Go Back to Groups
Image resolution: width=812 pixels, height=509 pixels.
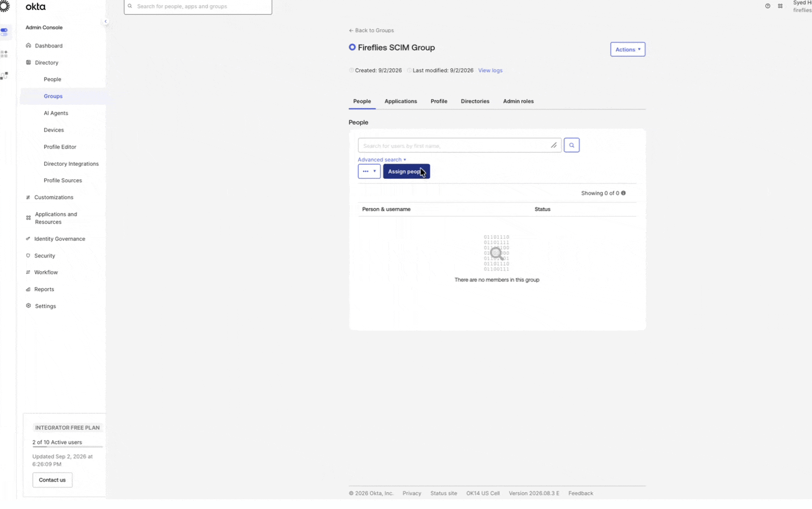click(x=371, y=30)
